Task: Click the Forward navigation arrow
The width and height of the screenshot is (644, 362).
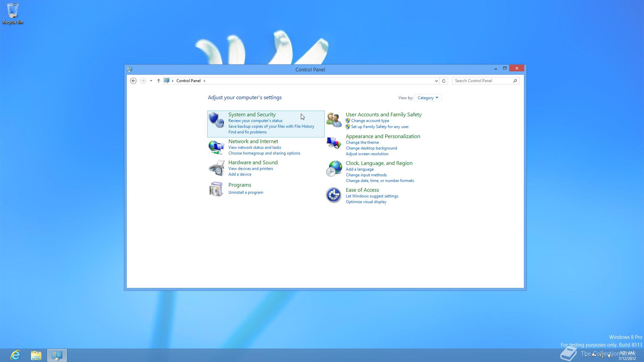Action: 143,81
